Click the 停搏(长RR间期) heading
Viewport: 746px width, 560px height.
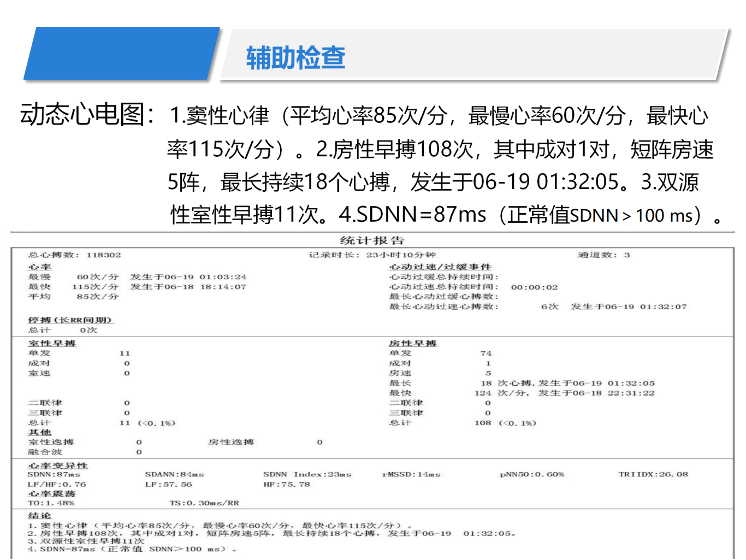(x=70, y=320)
